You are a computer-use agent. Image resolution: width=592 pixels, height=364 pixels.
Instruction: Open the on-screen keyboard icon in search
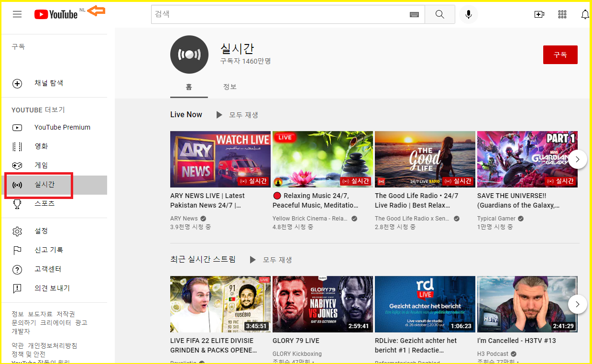(414, 14)
